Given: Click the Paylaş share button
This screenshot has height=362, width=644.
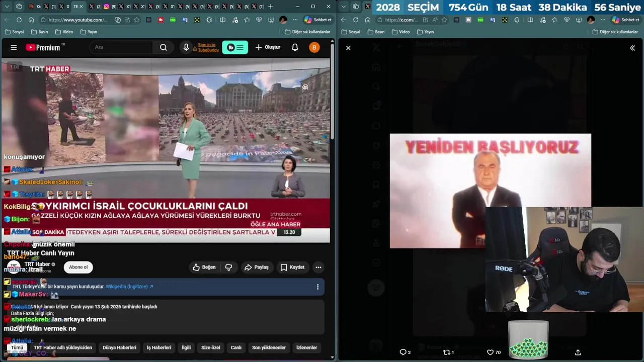Looking at the screenshot, I should [257, 267].
